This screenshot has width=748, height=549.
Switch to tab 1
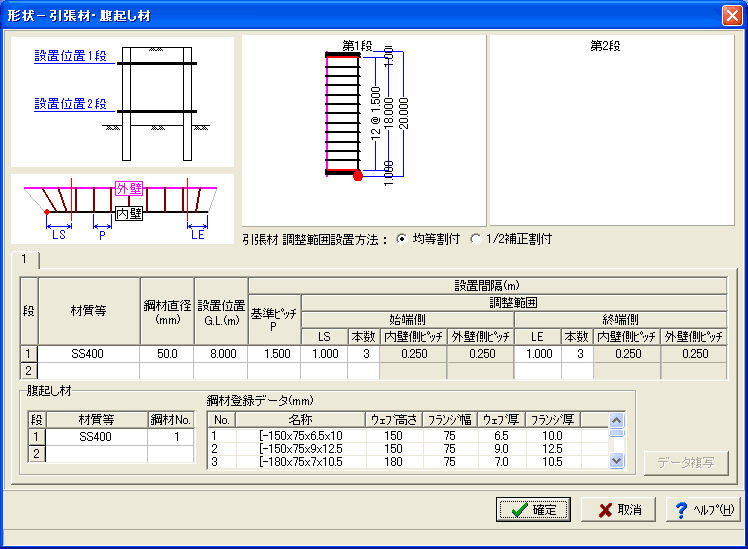(25, 259)
